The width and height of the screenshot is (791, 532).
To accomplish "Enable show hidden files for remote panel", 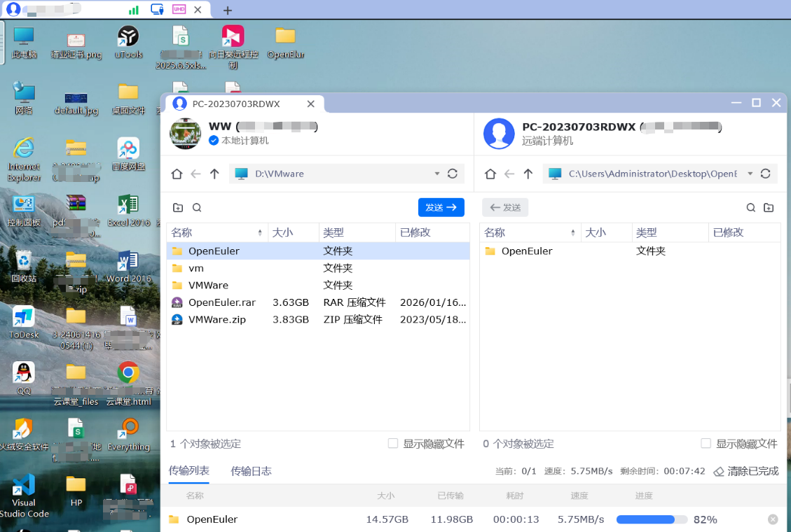I will tap(706, 444).
